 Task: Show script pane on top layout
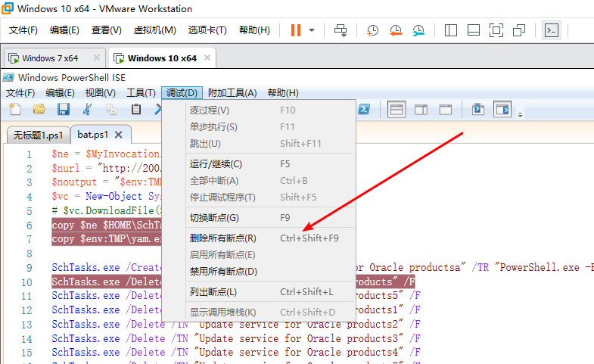coord(397,110)
